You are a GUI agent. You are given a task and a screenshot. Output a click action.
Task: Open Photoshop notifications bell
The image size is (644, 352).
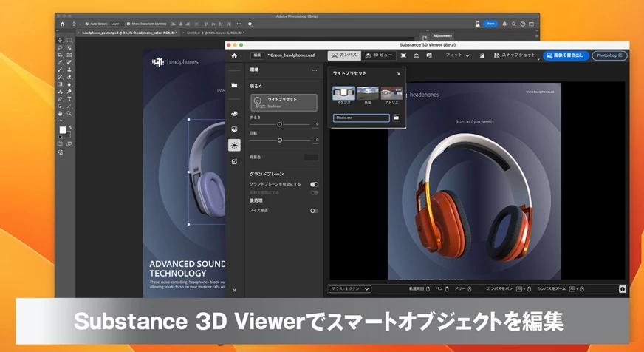504,24
